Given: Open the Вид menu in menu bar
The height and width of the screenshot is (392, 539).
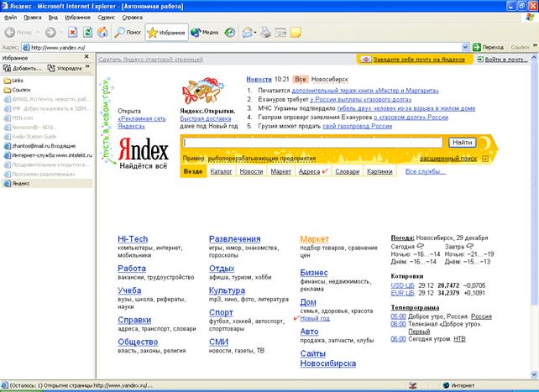Looking at the screenshot, I should click(x=53, y=17).
